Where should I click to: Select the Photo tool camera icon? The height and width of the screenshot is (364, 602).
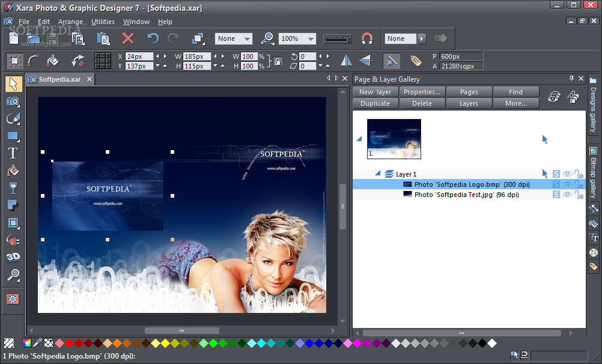tap(13, 102)
